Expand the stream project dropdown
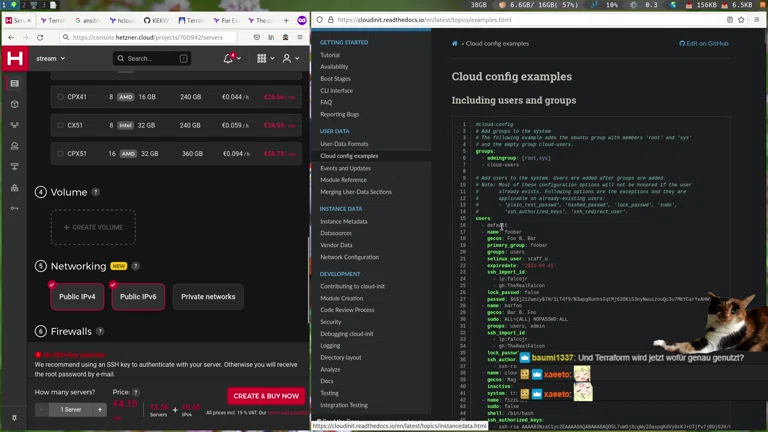Screen dimensions: 768x432 point(50,58)
